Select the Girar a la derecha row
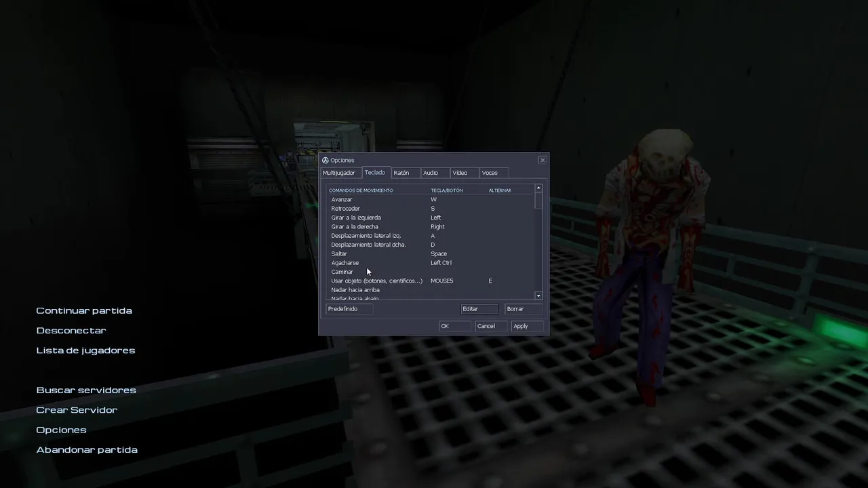This screenshot has height=488, width=868. 431,226
